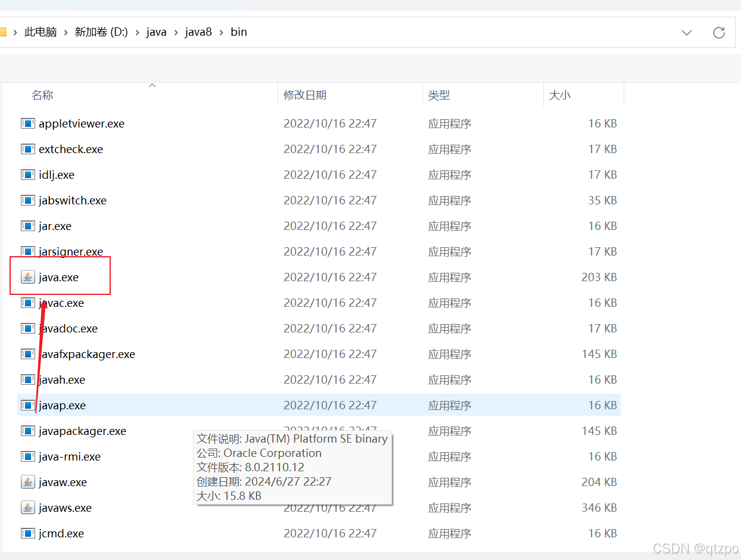Open the address bar history dropdown

687,32
